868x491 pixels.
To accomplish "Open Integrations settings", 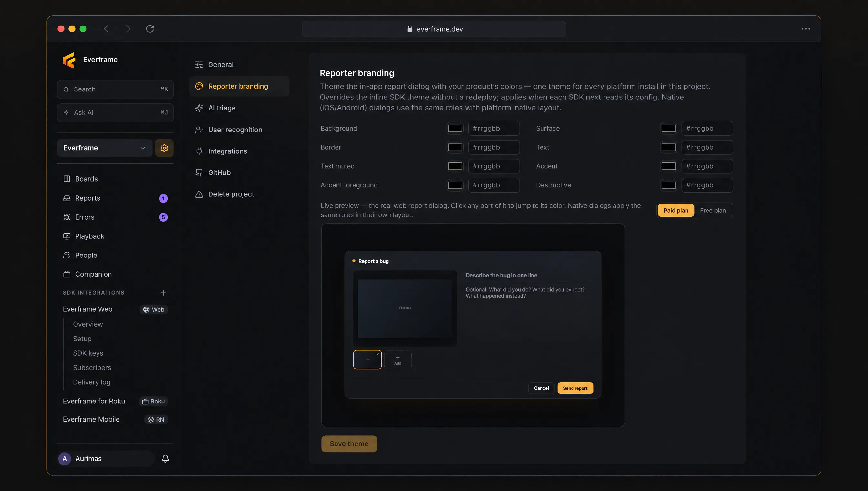I will point(239,151).
